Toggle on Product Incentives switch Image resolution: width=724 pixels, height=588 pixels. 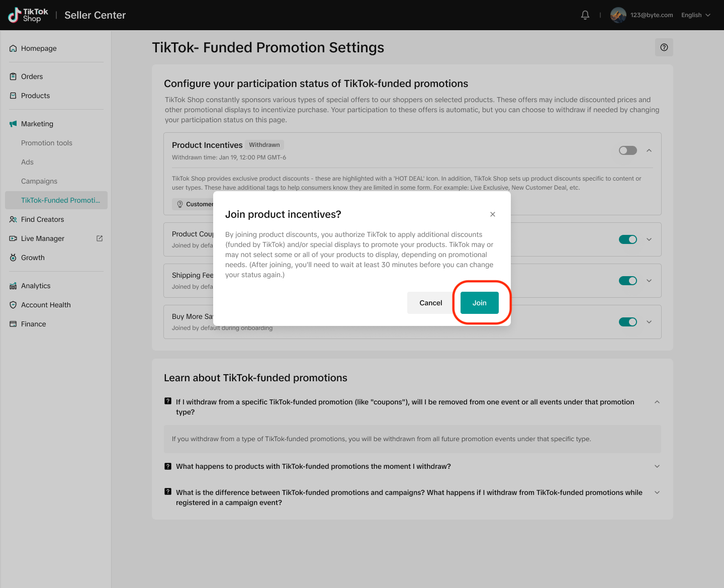tap(627, 150)
